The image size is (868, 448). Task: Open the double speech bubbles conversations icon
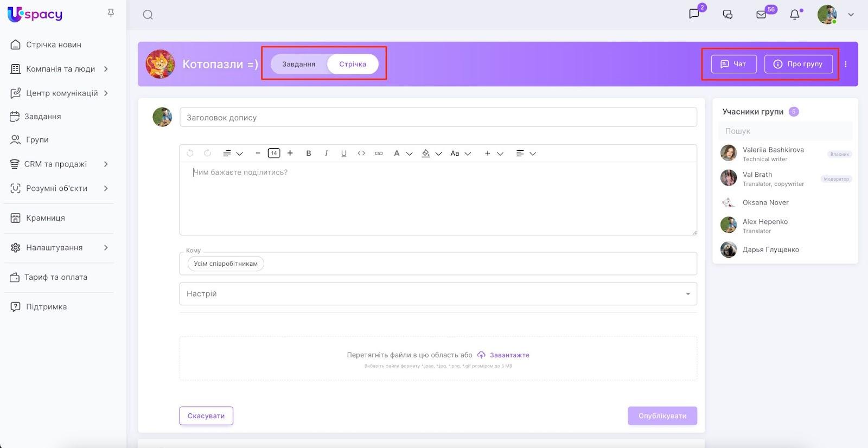point(728,15)
